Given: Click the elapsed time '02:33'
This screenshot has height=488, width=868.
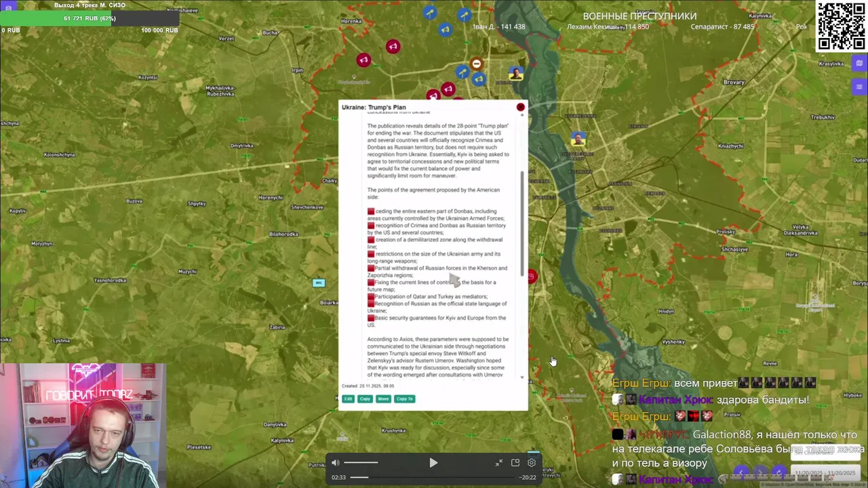Looking at the screenshot, I should (338, 477).
